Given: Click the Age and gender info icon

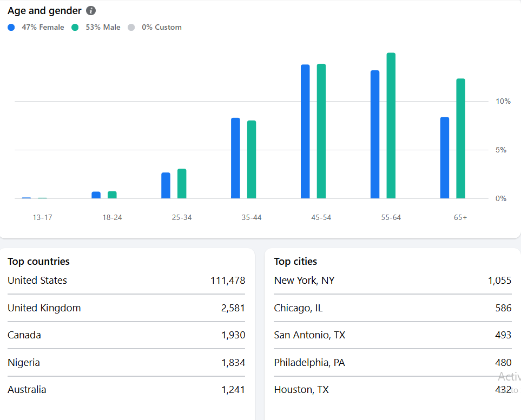Looking at the screenshot, I should coord(91,11).
